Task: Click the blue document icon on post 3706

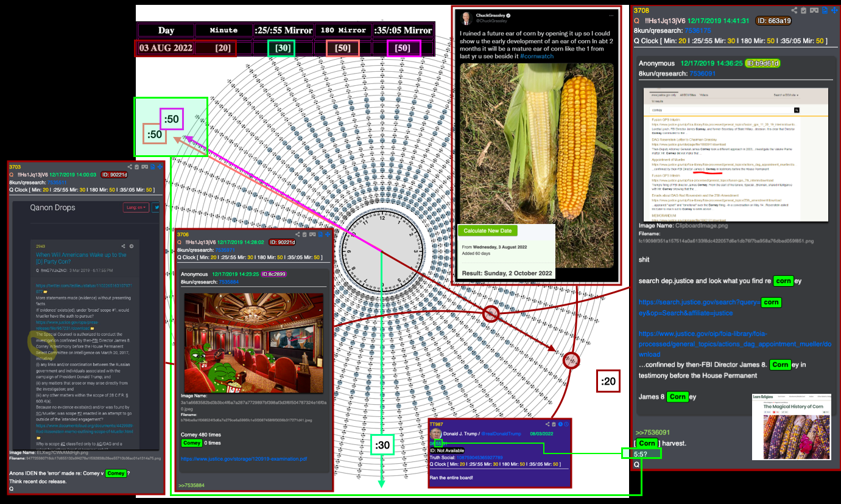Action: pyautogui.click(x=320, y=234)
